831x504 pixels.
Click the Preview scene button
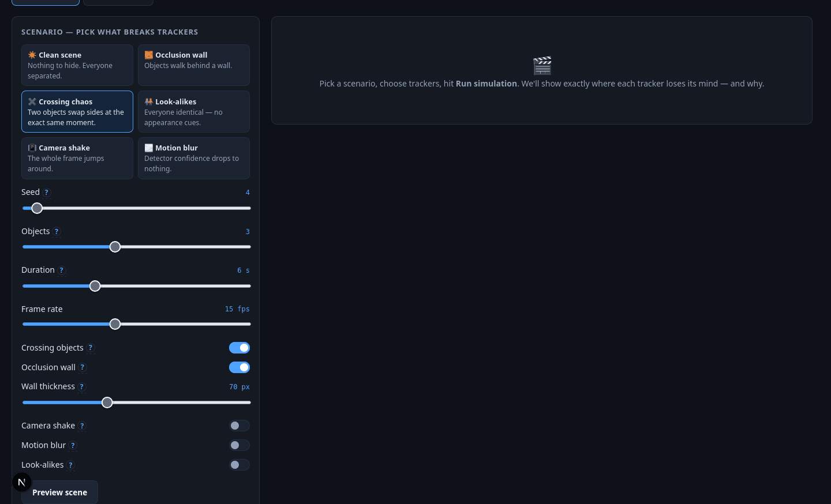tap(59, 492)
